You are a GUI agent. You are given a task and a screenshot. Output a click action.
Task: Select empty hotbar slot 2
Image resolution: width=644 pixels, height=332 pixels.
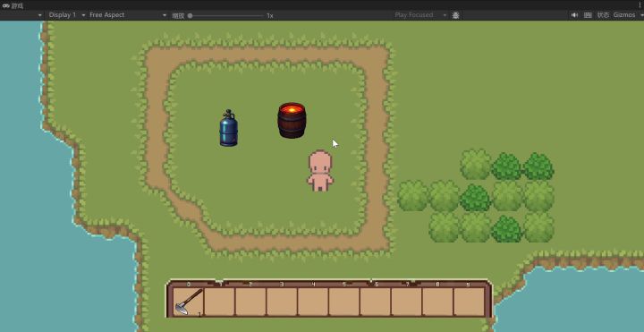click(250, 302)
